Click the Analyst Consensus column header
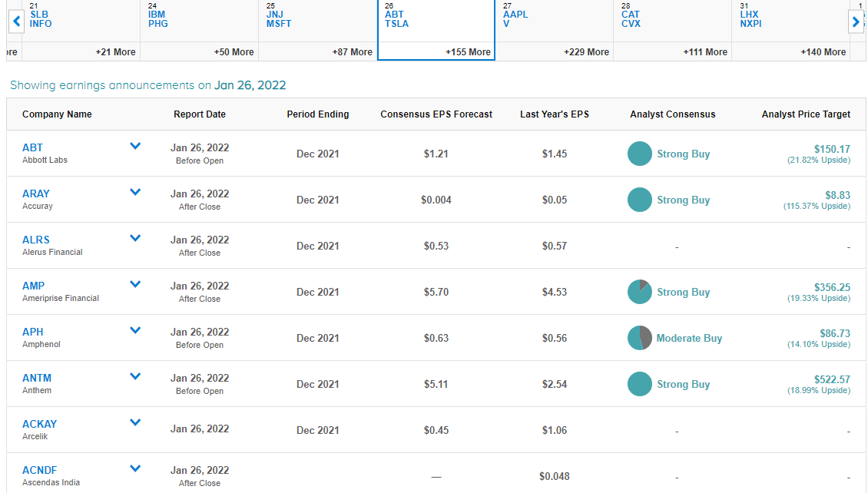The width and height of the screenshot is (868, 493). [673, 114]
